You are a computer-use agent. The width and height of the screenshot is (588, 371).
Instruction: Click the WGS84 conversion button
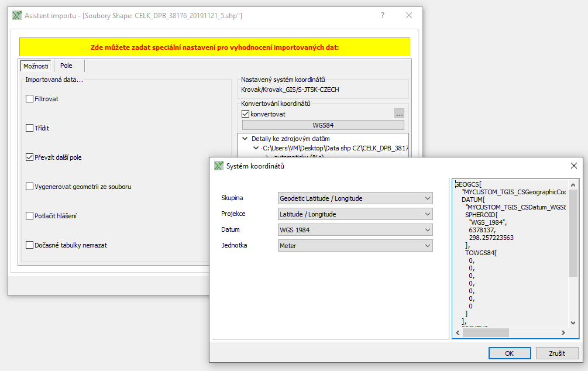[323, 125]
